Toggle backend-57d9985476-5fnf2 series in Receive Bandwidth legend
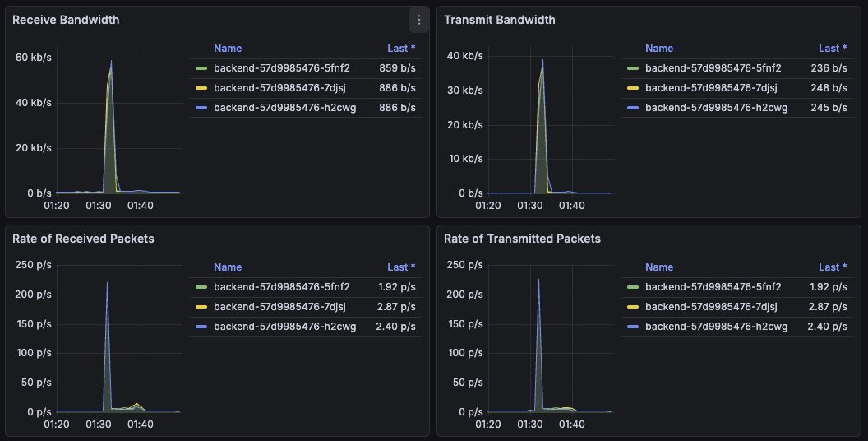 click(281, 68)
